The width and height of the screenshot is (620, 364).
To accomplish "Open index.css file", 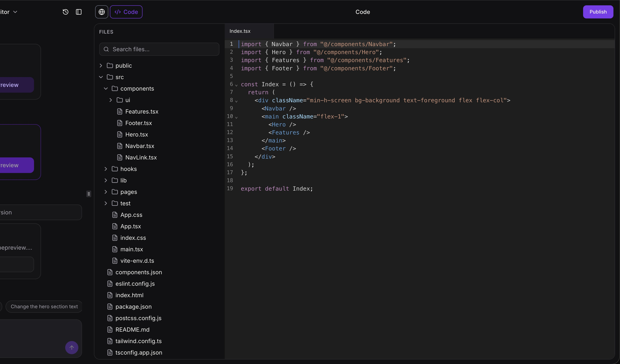I will [133, 238].
